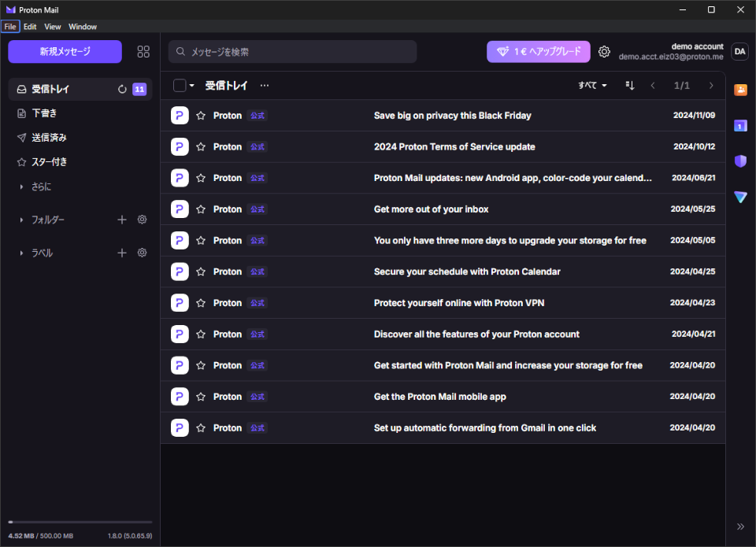The image size is (756, 547).
Task: Open label settings gear icon
Action: coord(143,253)
